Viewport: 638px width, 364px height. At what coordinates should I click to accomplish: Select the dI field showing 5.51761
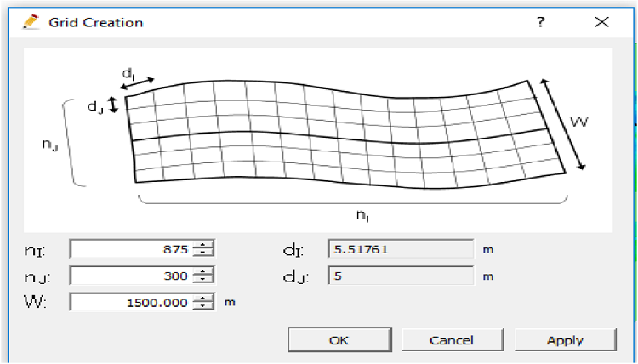coord(400,249)
